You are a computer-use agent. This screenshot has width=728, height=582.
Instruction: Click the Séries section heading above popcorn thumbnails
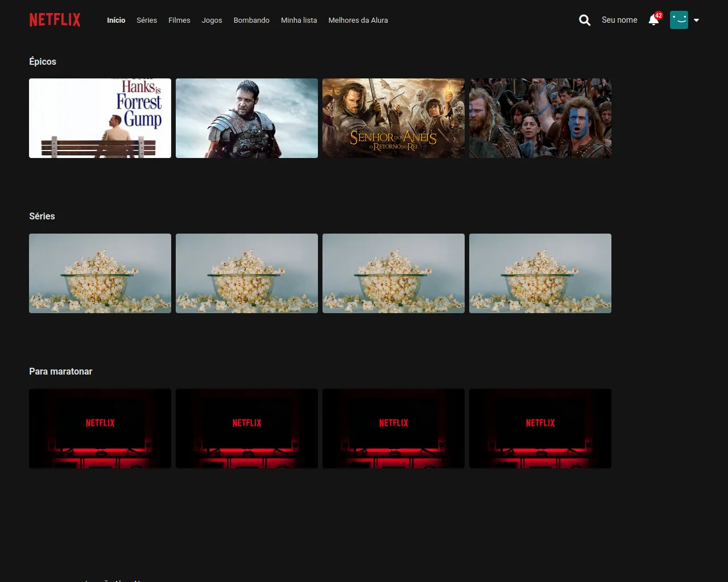42,216
